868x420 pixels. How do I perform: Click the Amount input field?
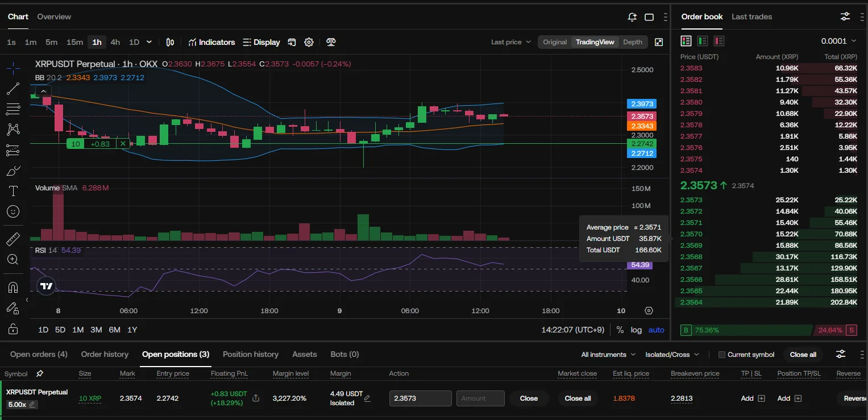480,398
